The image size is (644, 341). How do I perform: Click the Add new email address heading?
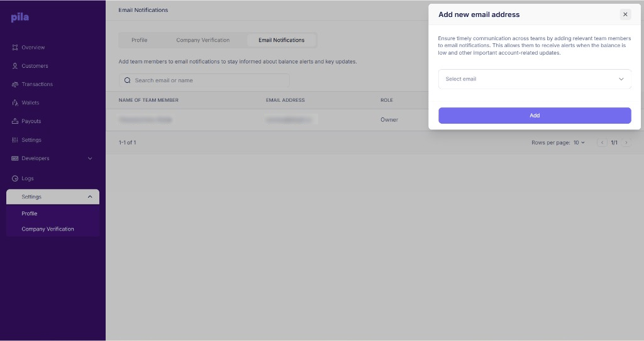(x=479, y=15)
